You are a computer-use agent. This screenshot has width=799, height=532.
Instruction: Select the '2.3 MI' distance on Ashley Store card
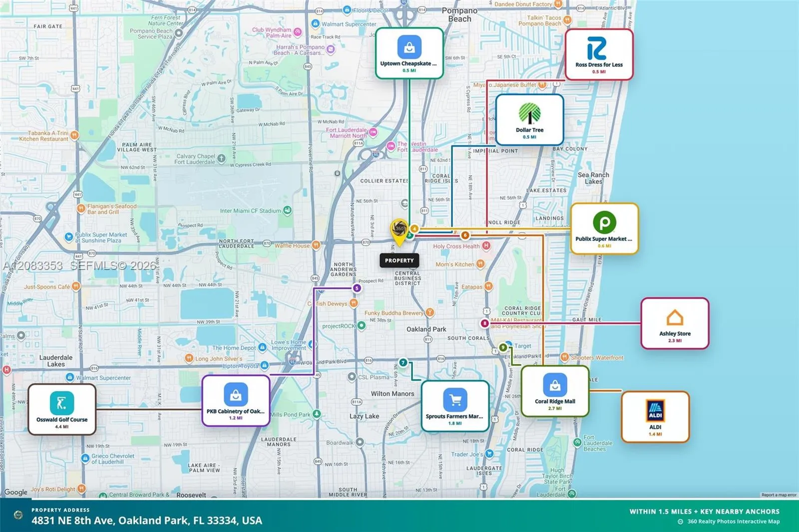pyautogui.click(x=675, y=341)
